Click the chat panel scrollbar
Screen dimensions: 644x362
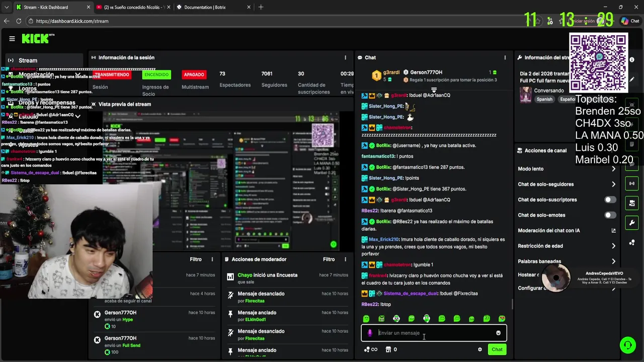click(512, 304)
